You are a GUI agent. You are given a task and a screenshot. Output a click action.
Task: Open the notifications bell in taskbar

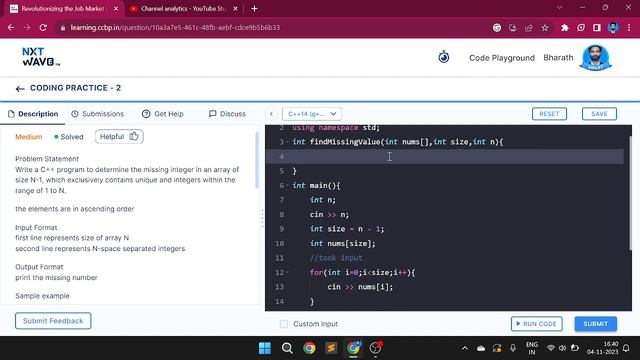pyautogui.click(x=626, y=348)
